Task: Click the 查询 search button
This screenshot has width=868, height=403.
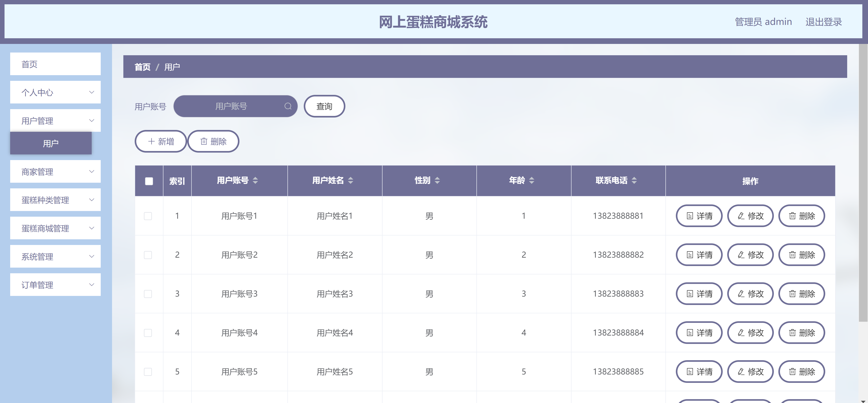Action: click(324, 106)
